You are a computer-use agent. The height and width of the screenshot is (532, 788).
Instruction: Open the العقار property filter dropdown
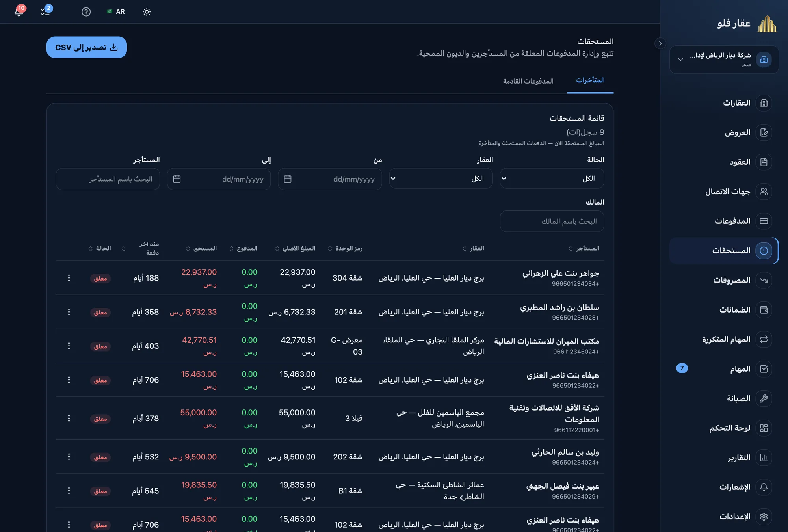tap(441, 179)
